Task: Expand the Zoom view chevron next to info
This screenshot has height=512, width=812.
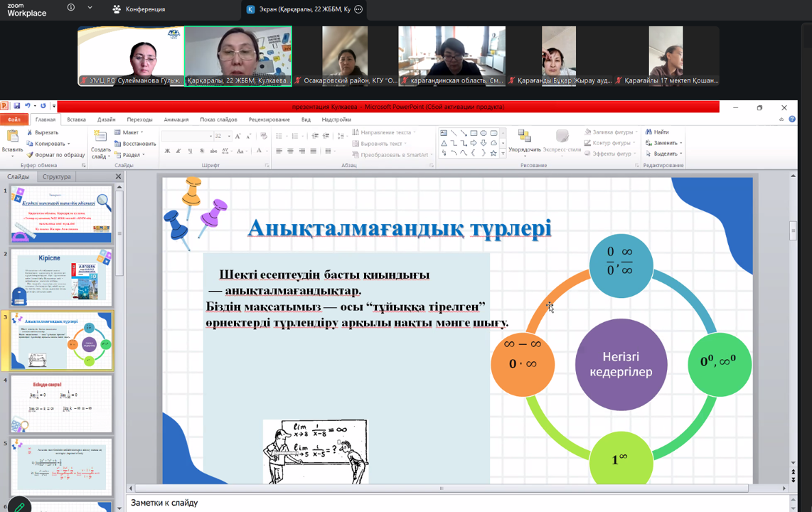Action: [90, 9]
